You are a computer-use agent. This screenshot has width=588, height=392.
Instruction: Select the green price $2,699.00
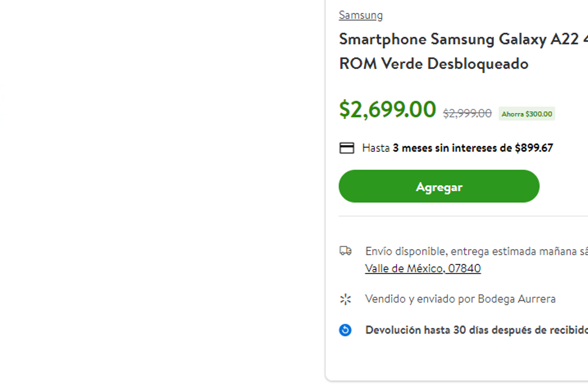tap(387, 109)
